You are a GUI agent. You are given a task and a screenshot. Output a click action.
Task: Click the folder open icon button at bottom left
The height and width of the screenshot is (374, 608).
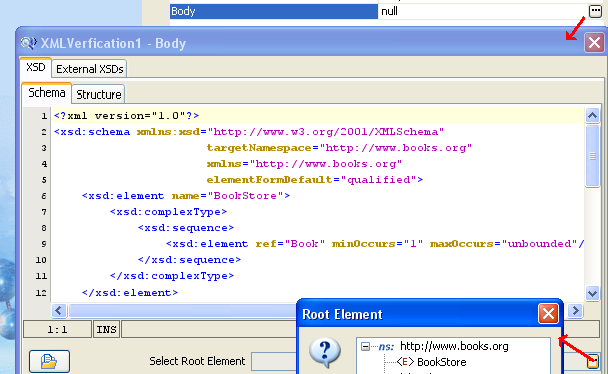49,361
